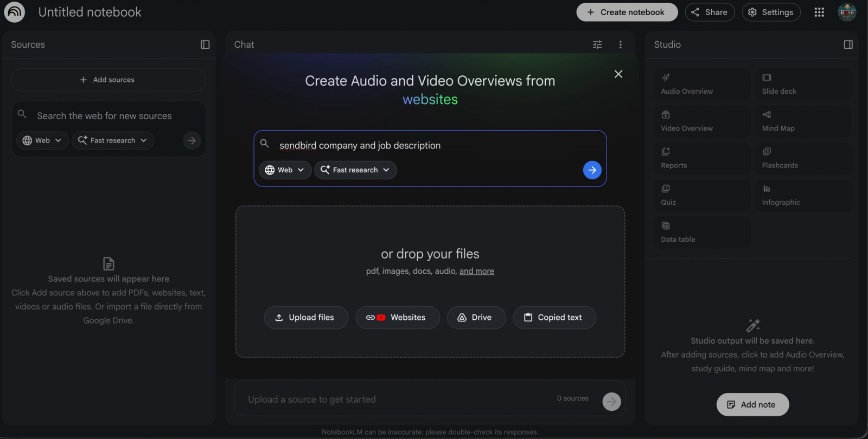Viewport: 868px width, 439px height.
Task: Click the chat send arrow button
Action: pyautogui.click(x=611, y=402)
